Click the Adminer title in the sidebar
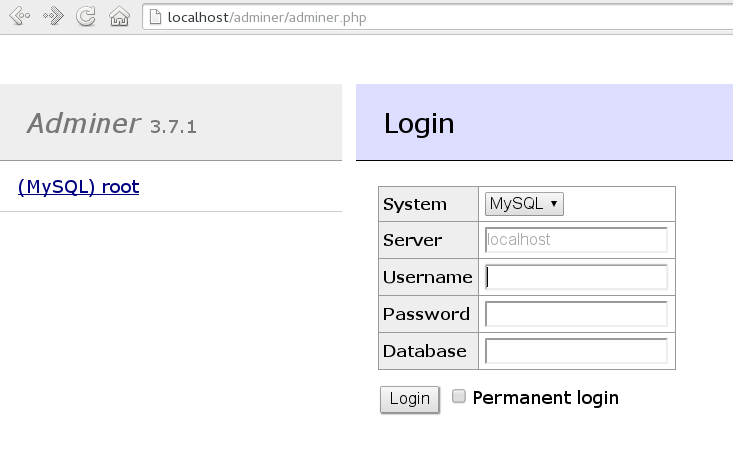This screenshot has width=733, height=456. (84, 123)
